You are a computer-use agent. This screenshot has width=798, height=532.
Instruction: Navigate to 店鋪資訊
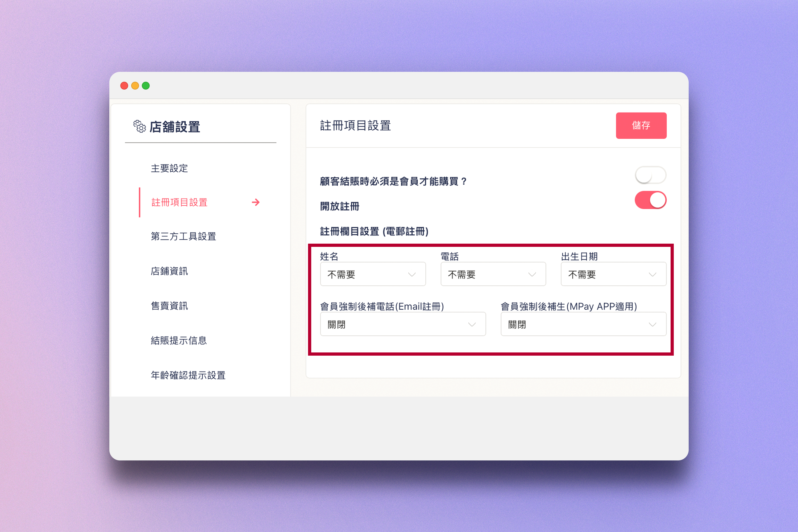coord(169,271)
